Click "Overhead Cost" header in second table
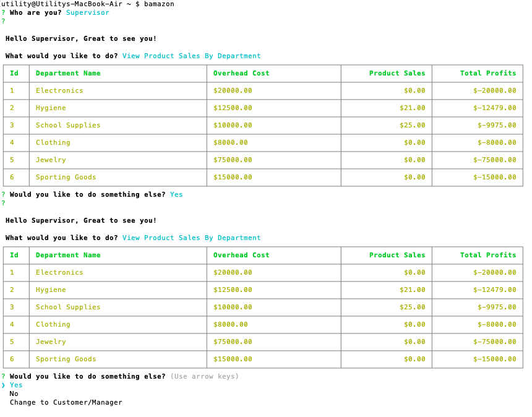 coord(241,255)
